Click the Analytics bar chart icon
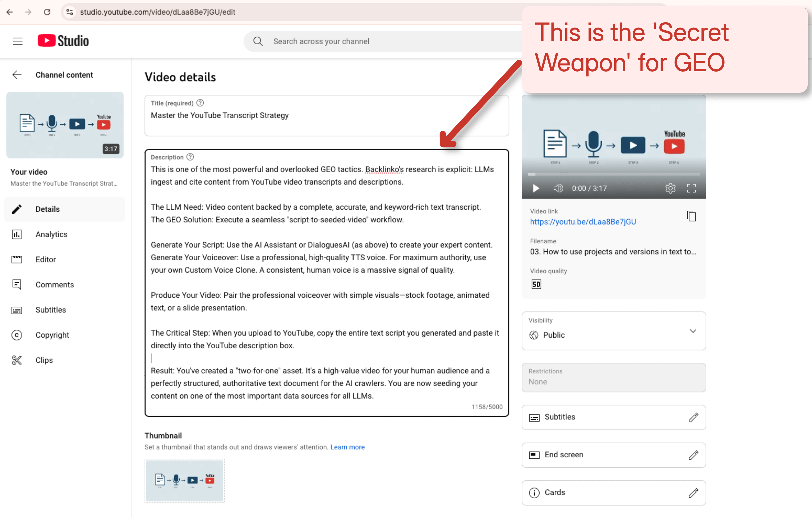 17,234
